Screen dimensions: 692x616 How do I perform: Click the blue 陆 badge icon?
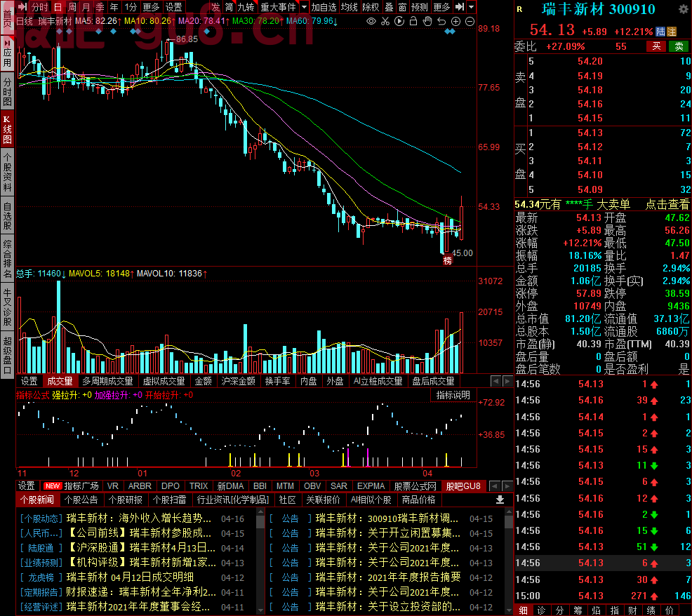660,32
